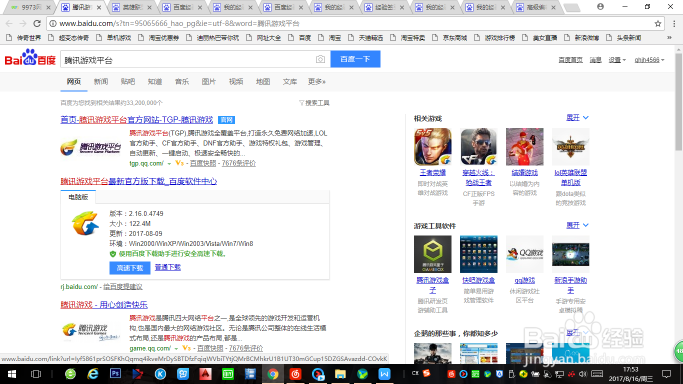Open Task View in the taskbar
This screenshot has width=683, height=384.
pos(36,374)
